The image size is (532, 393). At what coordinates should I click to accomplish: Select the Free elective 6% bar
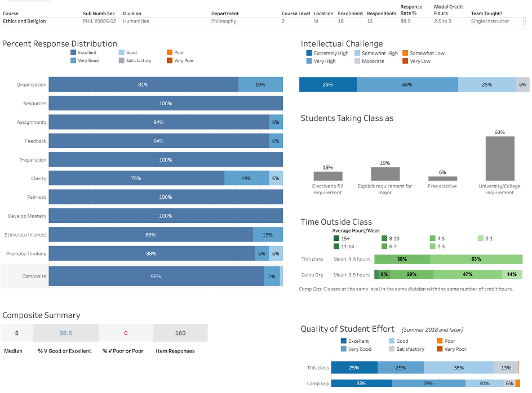(x=442, y=178)
